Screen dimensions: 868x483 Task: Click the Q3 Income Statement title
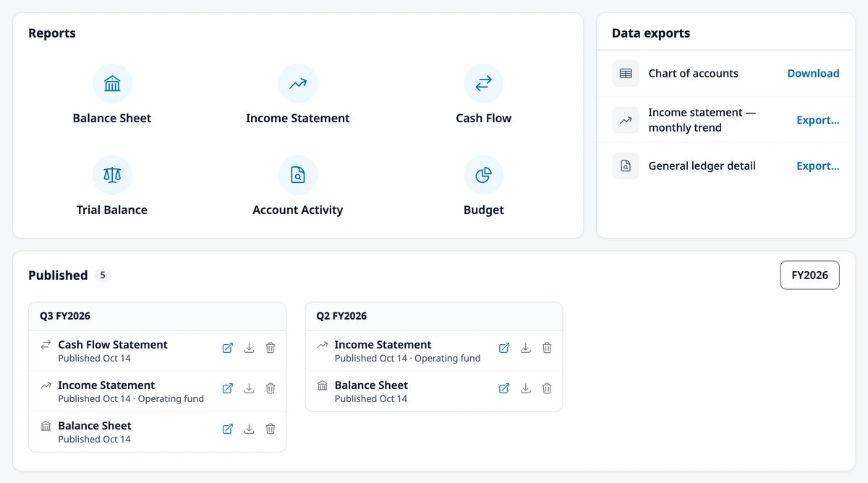[x=106, y=385]
